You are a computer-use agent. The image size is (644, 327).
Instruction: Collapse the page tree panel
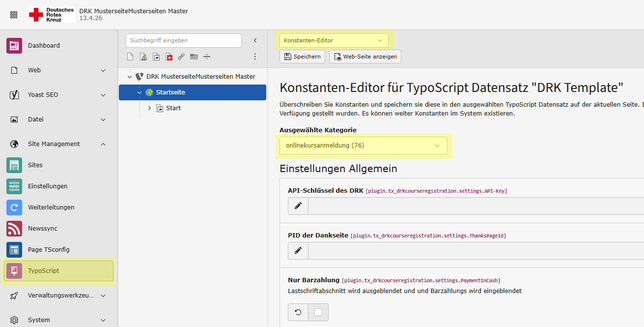coord(255,40)
